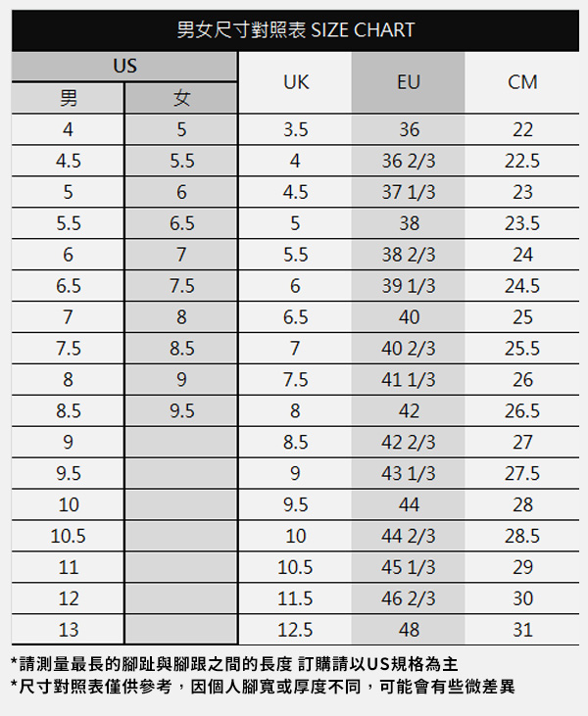The height and width of the screenshot is (716, 588).
Task: Click the 女 (women's) sub-header
Action: tap(181, 98)
